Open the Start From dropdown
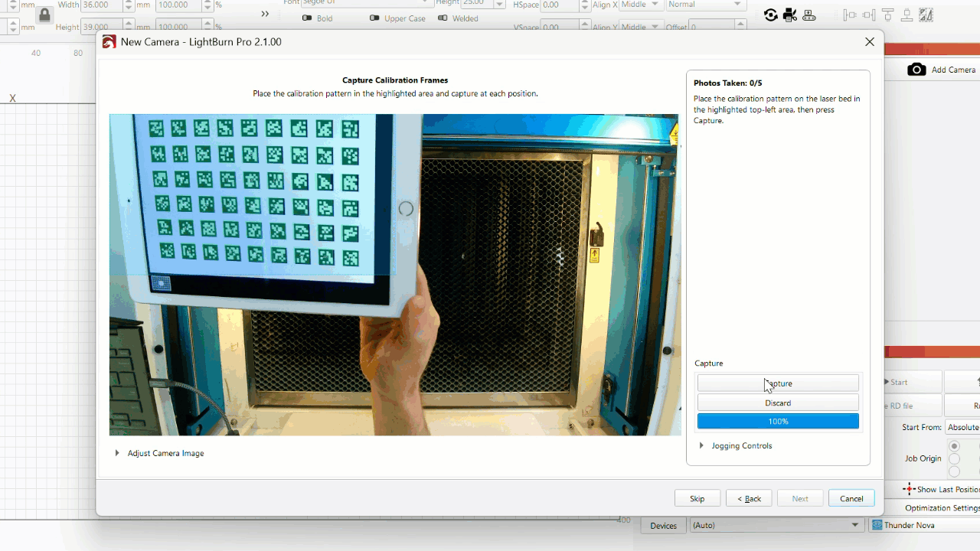The height and width of the screenshot is (551, 980). [962, 427]
